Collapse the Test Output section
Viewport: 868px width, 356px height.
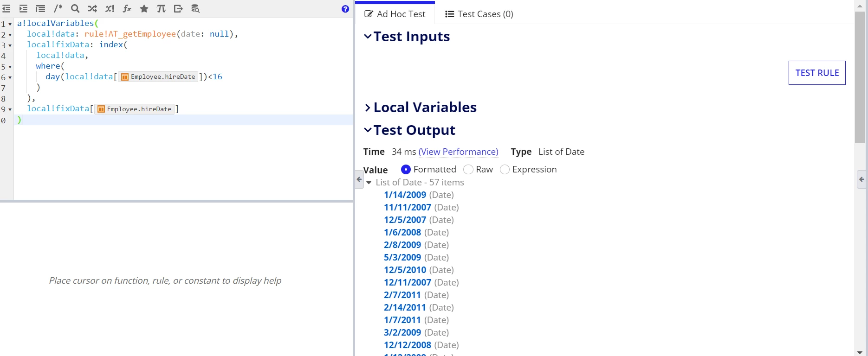coord(368,130)
